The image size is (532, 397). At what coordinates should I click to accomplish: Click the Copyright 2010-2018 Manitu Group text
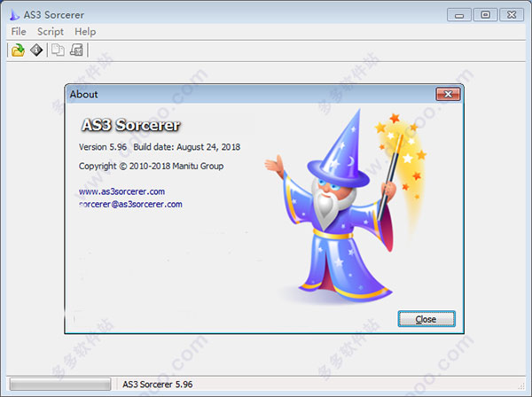coord(151,166)
